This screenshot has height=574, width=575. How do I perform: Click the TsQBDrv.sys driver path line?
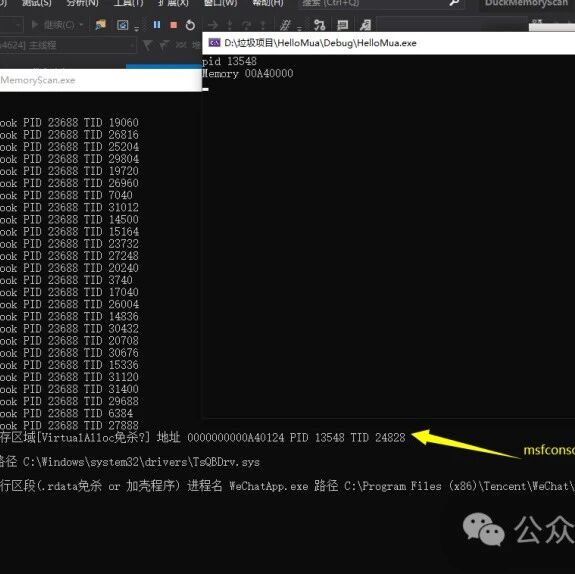pyautogui.click(x=130, y=462)
